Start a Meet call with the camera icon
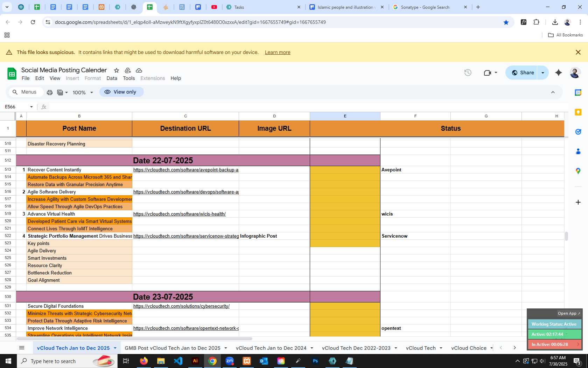 coord(487,73)
